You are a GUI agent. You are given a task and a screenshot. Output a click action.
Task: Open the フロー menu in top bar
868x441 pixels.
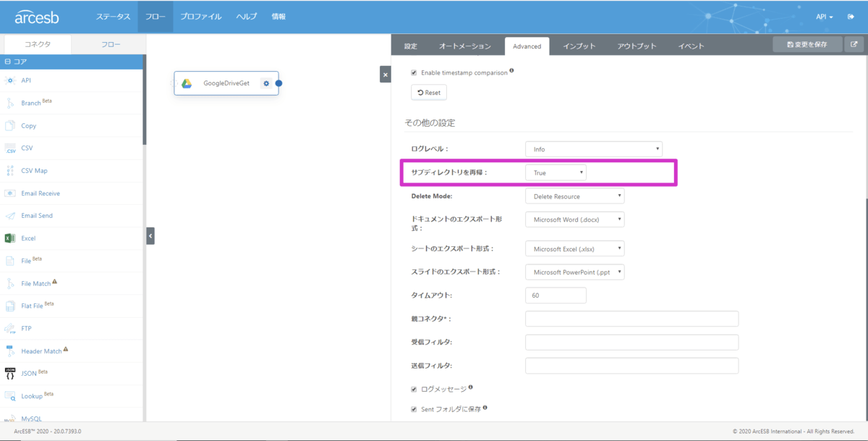(156, 17)
